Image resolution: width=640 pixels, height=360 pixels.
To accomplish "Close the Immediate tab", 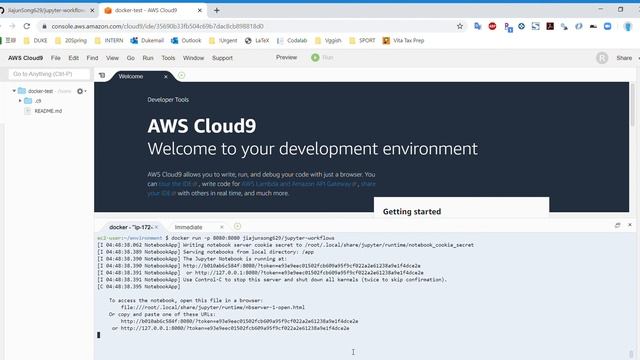I will pos(222,227).
